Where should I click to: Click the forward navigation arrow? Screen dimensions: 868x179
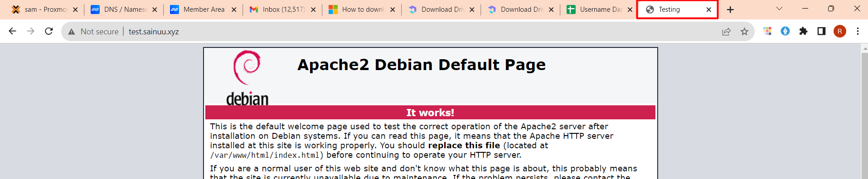(30, 31)
